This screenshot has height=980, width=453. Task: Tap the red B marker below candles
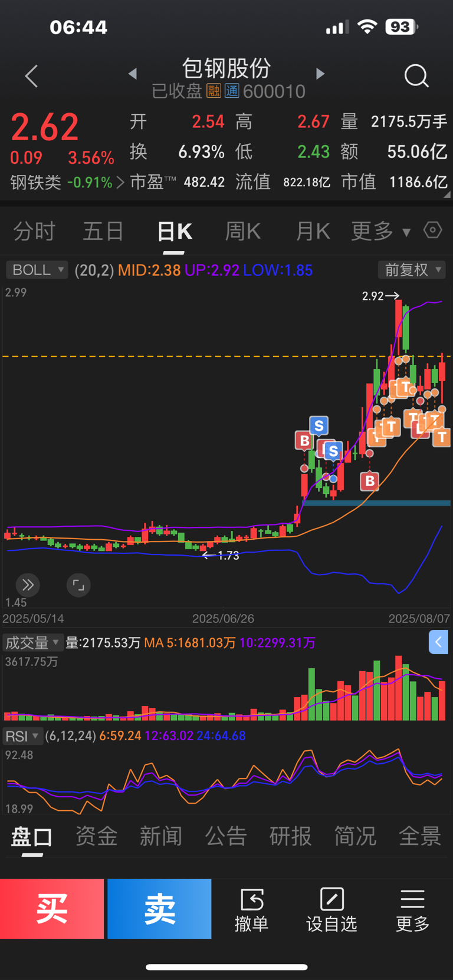point(370,481)
